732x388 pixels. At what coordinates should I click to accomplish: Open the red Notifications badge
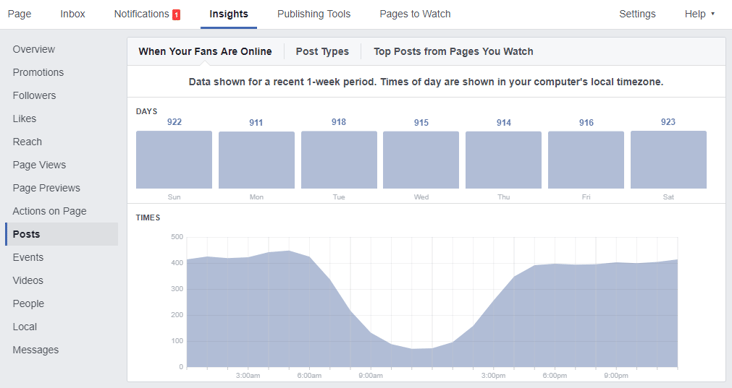(x=176, y=15)
